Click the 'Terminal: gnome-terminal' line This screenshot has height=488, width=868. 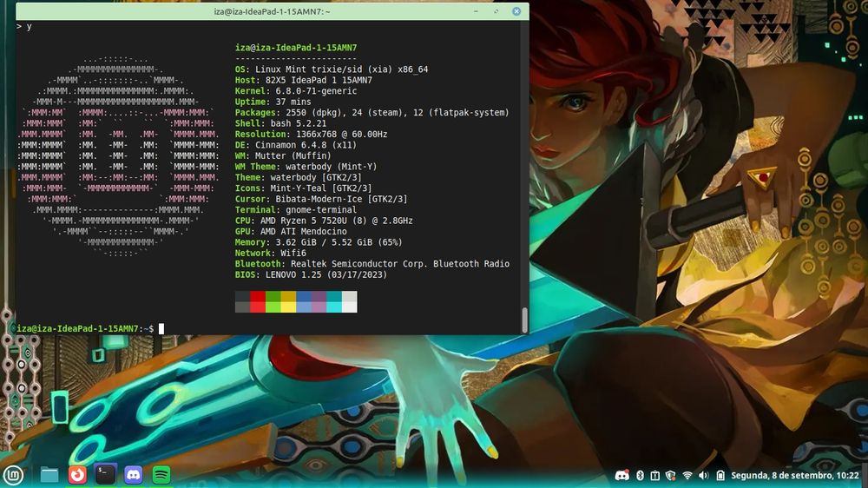coord(296,209)
